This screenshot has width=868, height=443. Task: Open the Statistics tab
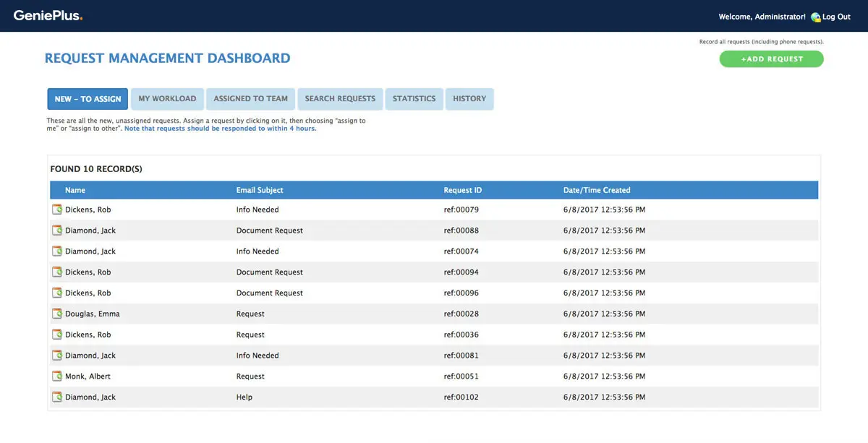[414, 99]
